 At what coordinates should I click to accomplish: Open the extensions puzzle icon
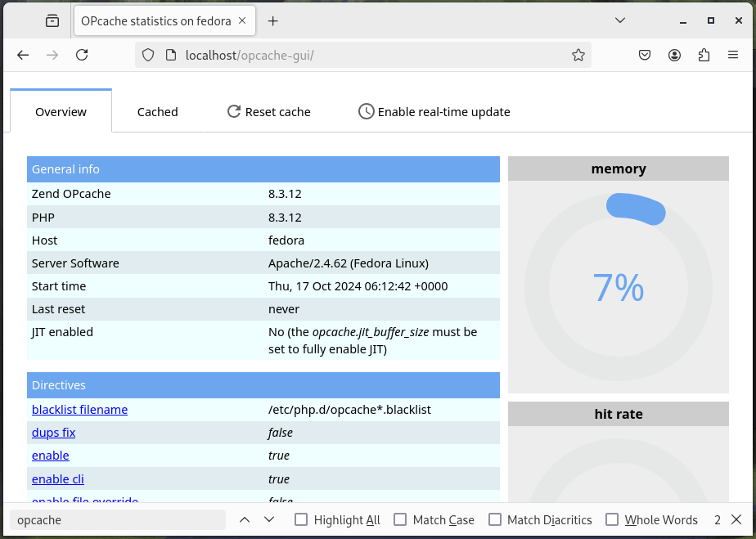(704, 55)
